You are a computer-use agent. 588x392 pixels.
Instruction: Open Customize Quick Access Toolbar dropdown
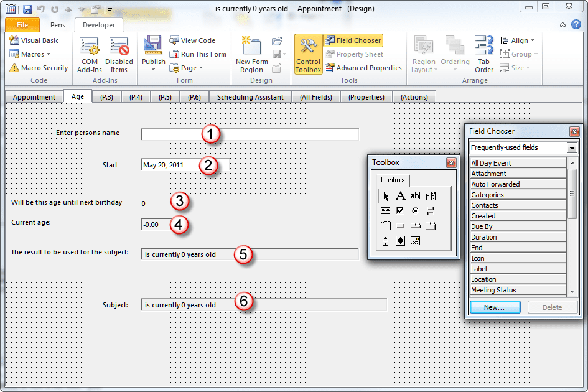click(110, 10)
